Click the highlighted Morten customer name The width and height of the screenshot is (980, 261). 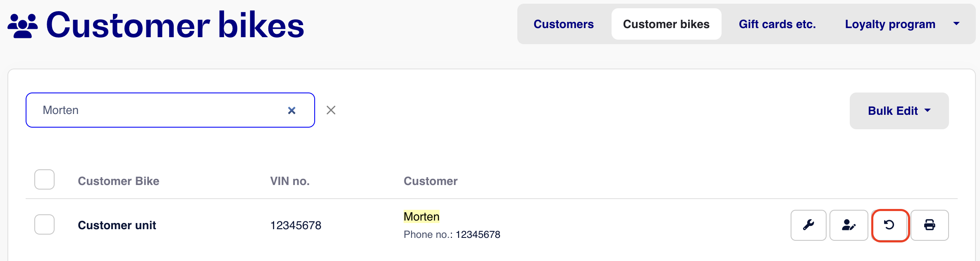[421, 216]
